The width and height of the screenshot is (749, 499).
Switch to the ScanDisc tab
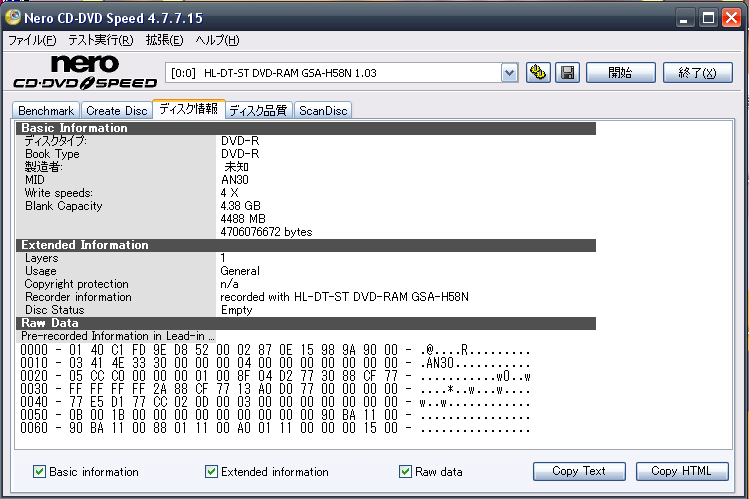pyautogui.click(x=323, y=111)
